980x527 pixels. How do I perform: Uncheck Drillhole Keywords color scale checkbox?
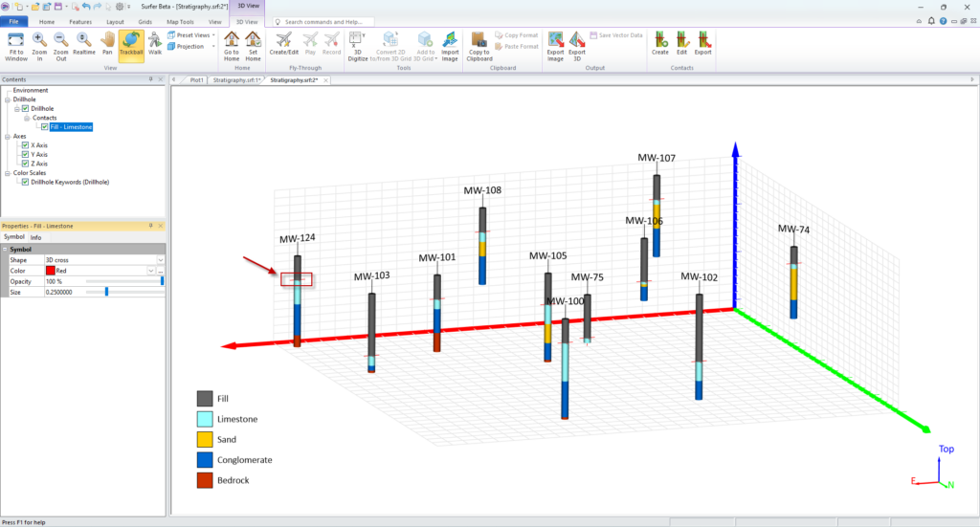25,182
